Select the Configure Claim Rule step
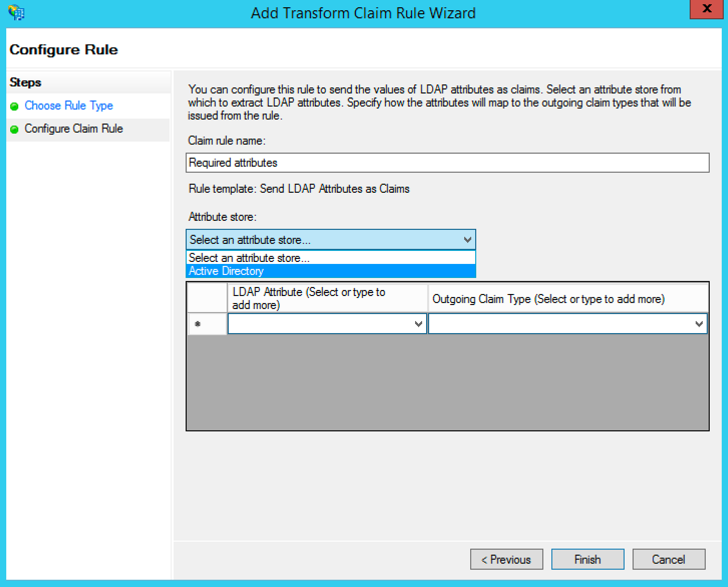The width and height of the screenshot is (728, 587). [73, 129]
